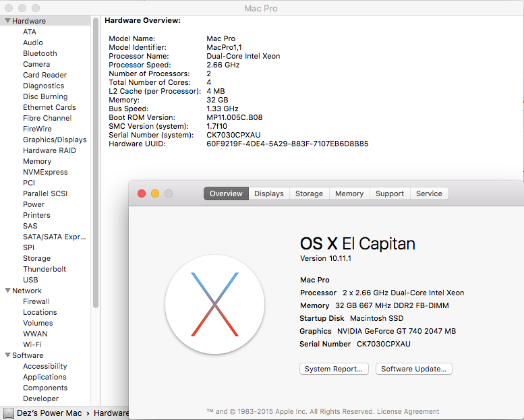
Task: Collapse the Hardware section triangle
Action: [7, 21]
